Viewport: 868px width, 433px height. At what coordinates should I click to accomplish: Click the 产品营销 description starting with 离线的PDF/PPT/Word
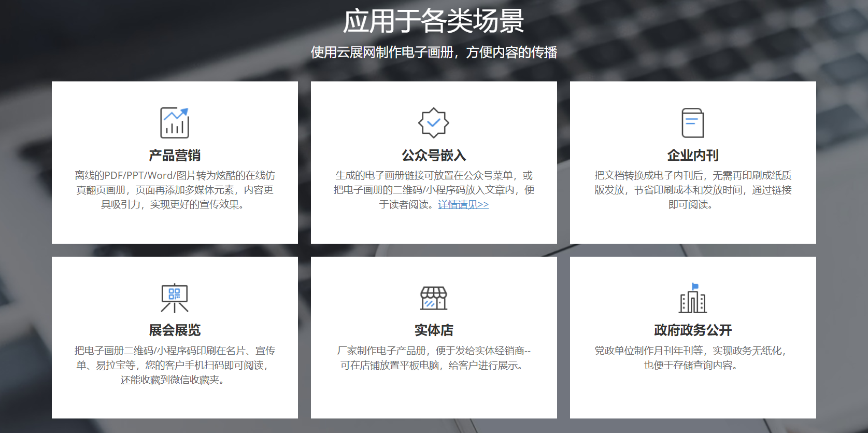point(175,190)
